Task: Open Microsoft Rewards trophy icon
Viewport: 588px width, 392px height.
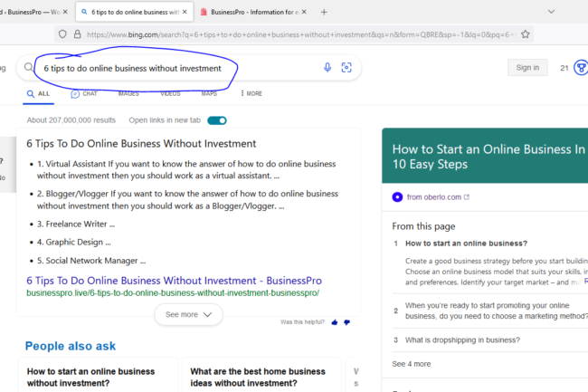Action: [x=581, y=68]
